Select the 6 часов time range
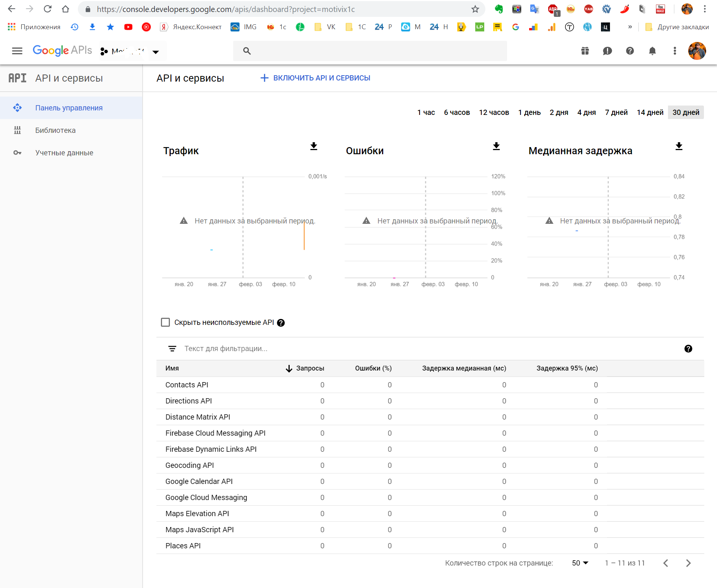 point(457,112)
